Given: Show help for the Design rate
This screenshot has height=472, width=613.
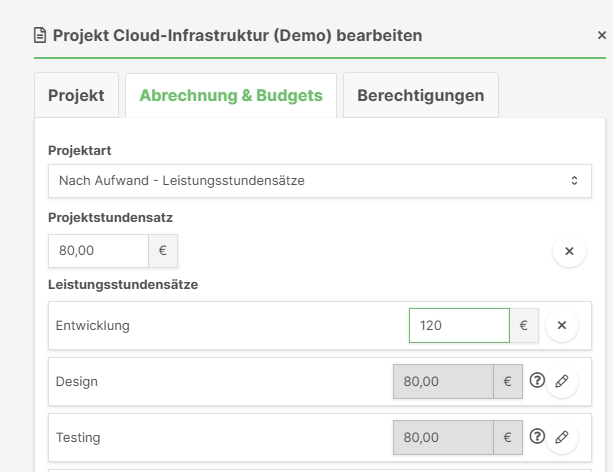Looking at the screenshot, I should (537, 381).
